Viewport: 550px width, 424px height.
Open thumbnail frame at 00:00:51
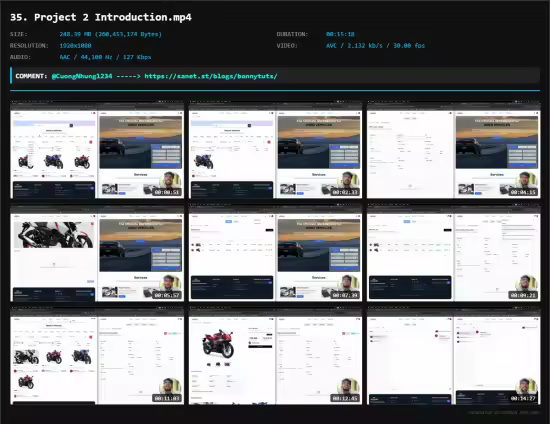pyautogui.click(x=97, y=149)
